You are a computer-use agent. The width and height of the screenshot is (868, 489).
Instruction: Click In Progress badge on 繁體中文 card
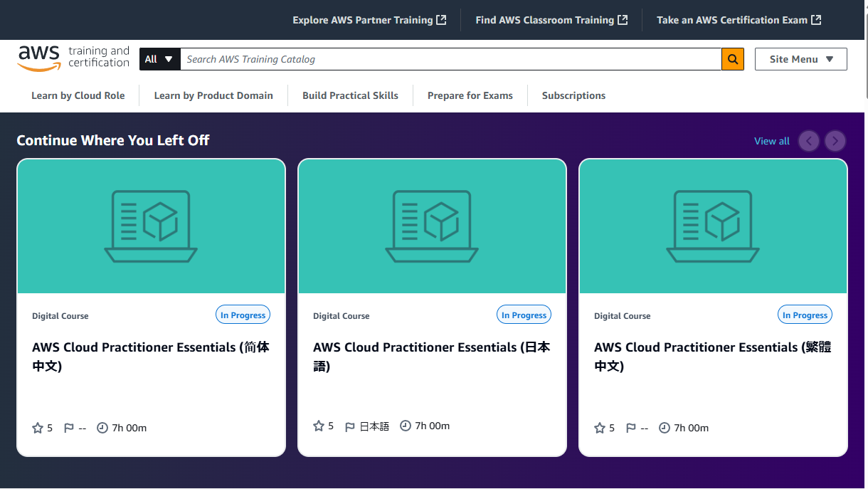[805, 315]
